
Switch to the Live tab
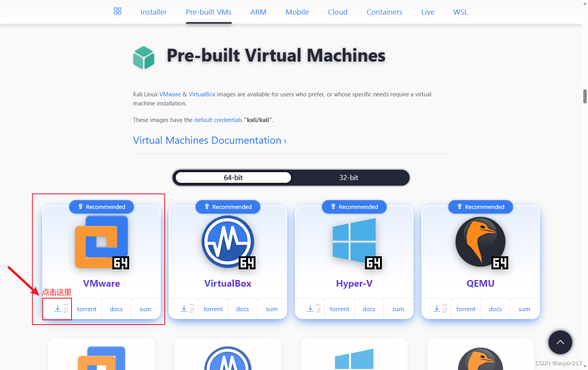click(x=428, y=12)
